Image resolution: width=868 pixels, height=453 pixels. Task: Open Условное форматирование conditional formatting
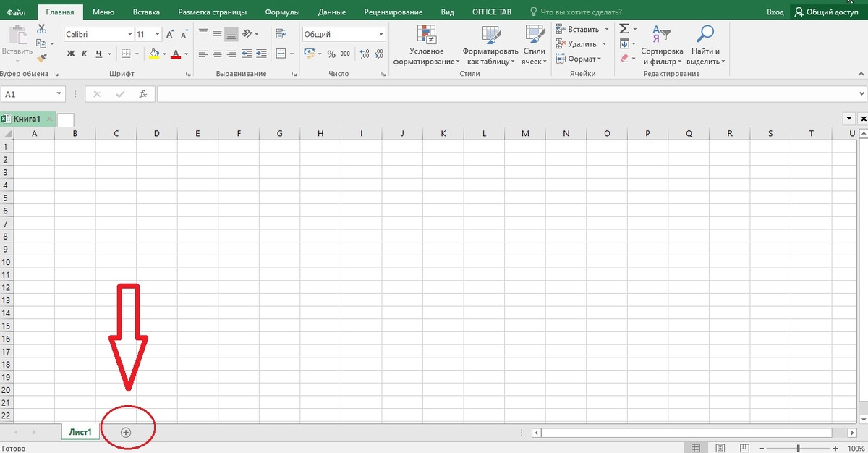[427, 45]
